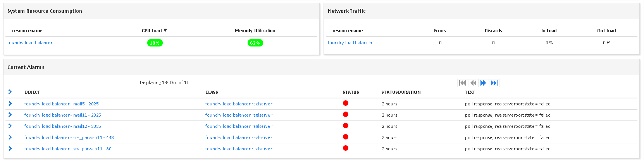644x160 pixels.
Task: Expand the mail5 - 2025 alarm row
Action: click(10, 103)
